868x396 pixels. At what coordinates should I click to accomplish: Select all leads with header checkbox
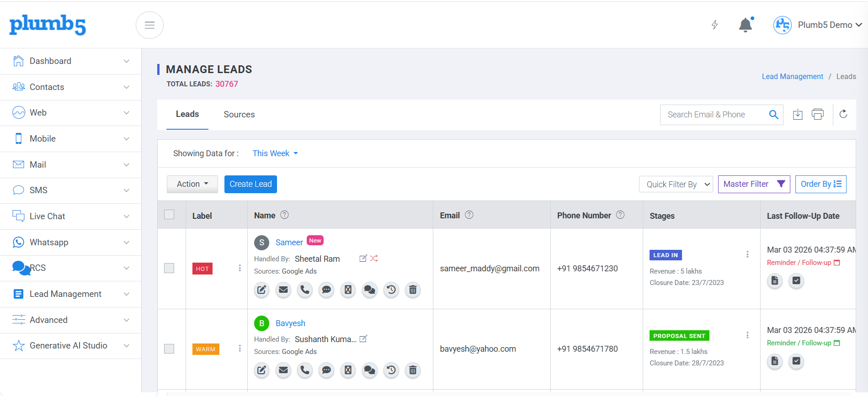(x=169, y=215)
